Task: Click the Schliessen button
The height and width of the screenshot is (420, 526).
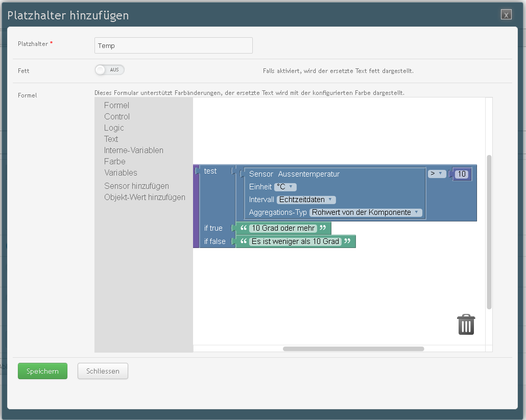Action: [x=103, y=371]
